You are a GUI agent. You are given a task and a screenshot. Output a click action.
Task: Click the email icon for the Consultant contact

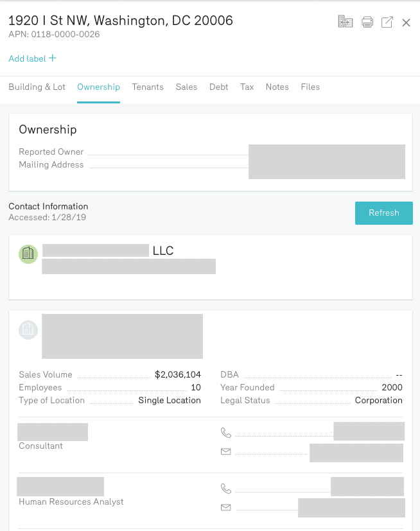(x=225, y=451)
